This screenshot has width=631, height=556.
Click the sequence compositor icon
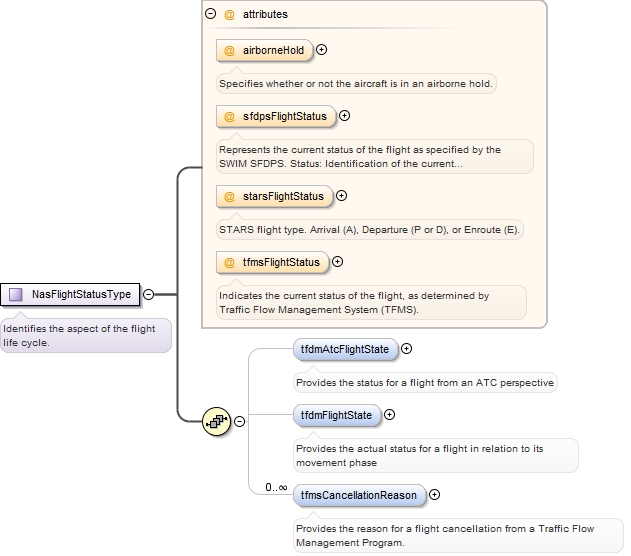tap(217, 421)
